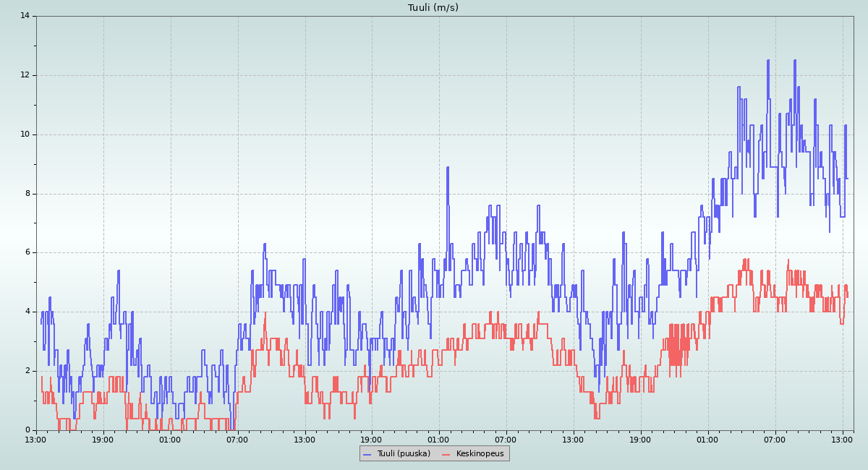Select the first 19:00 x-axis label
868x470 pixels.
(x=103, y=439)
